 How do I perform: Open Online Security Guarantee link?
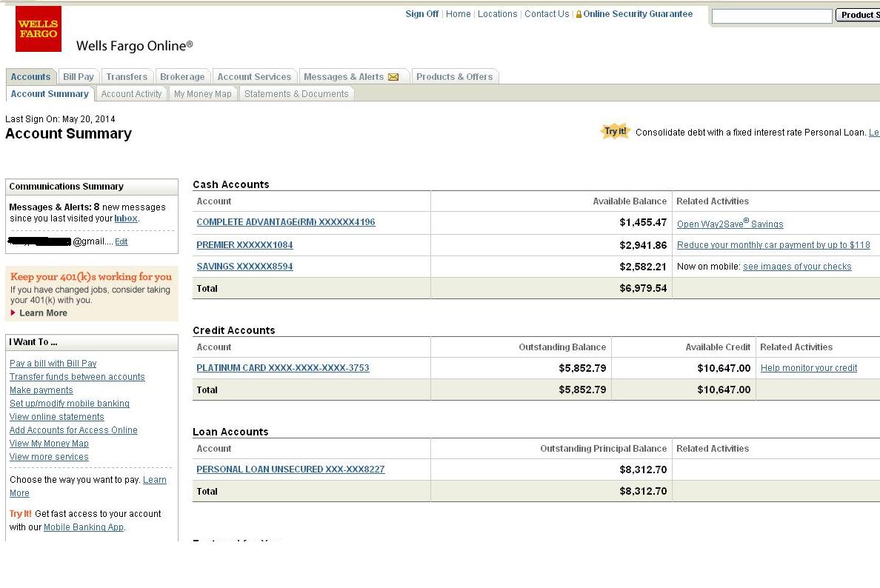[x=638, y=14]
